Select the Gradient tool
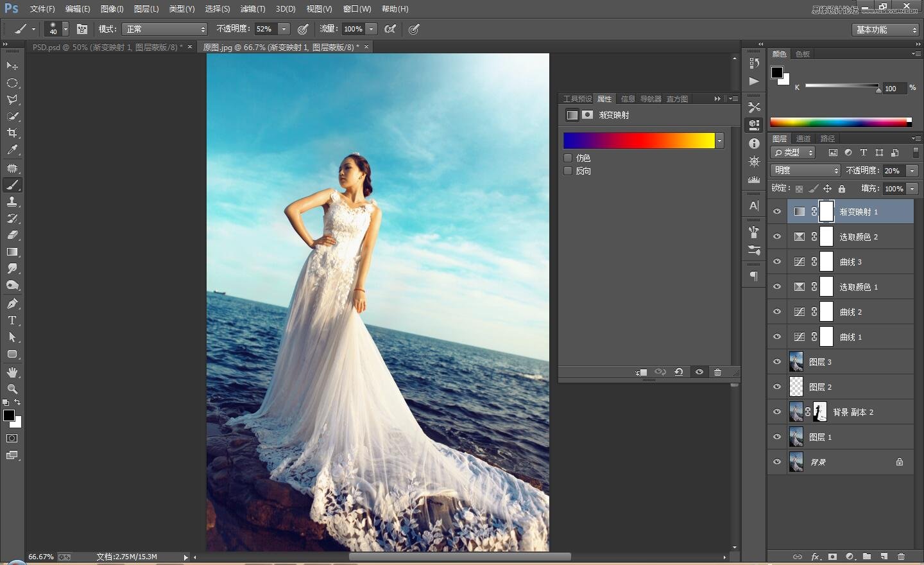Screen dimensions: 924x565 pos(12,252)
